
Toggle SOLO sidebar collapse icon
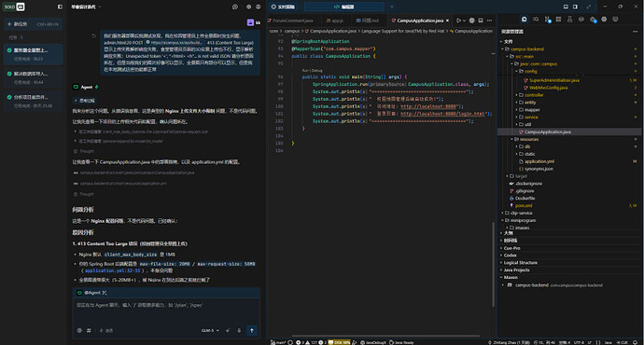(60, 7)
